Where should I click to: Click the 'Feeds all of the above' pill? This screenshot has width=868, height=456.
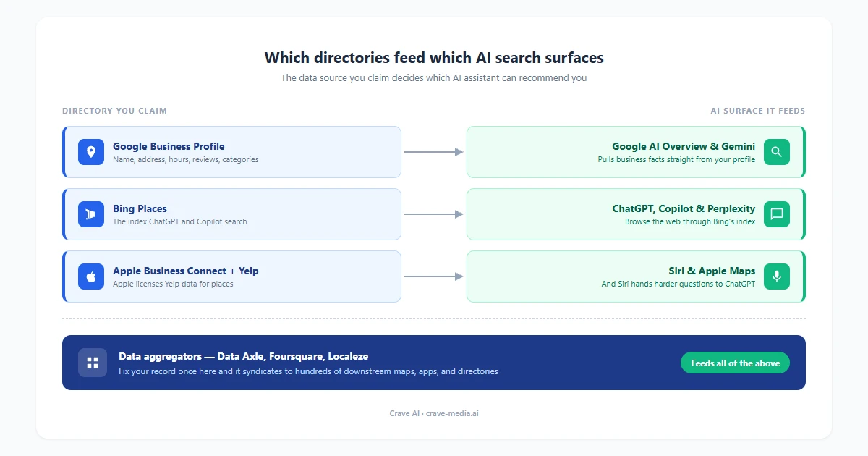pos(735,363)
